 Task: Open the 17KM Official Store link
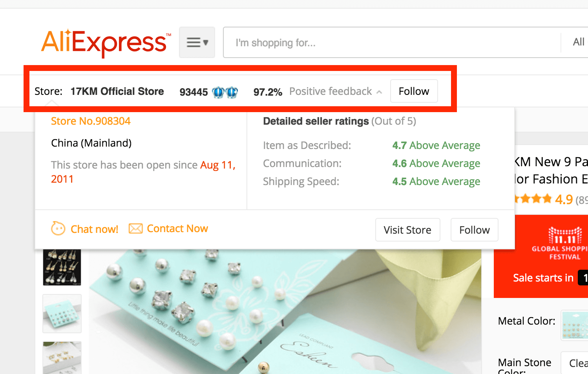pos(117,91)
